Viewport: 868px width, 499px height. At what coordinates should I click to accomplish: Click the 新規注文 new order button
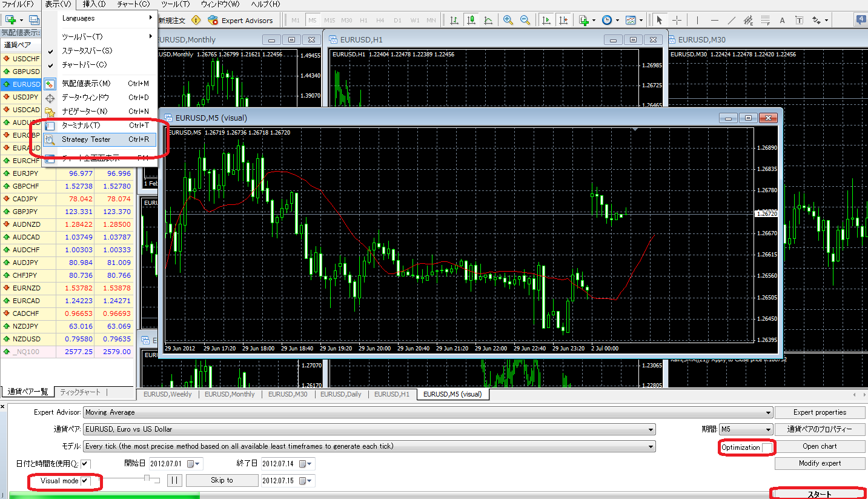171,20
